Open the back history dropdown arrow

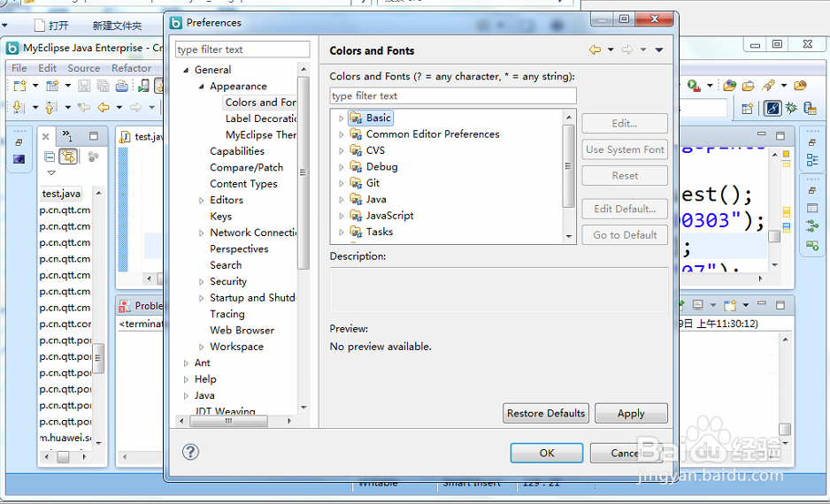pos(611,50)
